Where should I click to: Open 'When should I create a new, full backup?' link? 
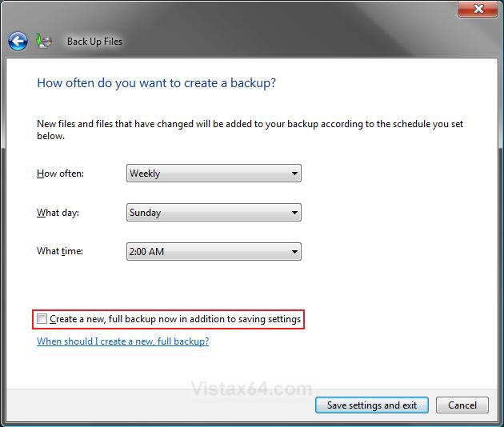(x=122, y=341)
